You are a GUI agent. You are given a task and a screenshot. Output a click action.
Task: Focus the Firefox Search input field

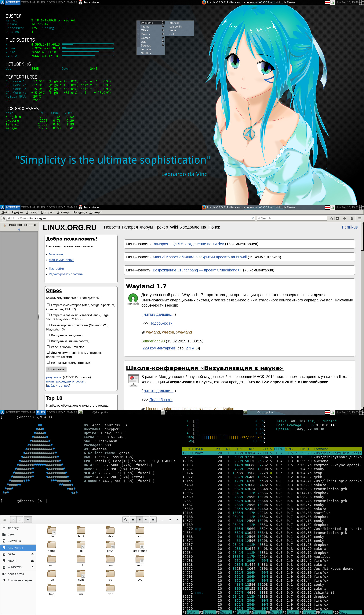pos(292,218)
